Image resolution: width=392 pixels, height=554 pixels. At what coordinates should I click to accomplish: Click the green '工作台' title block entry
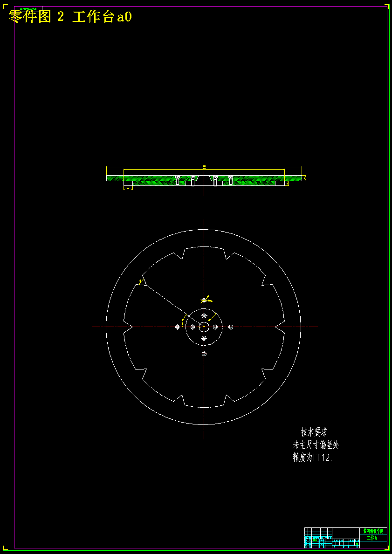click(372, 538)
